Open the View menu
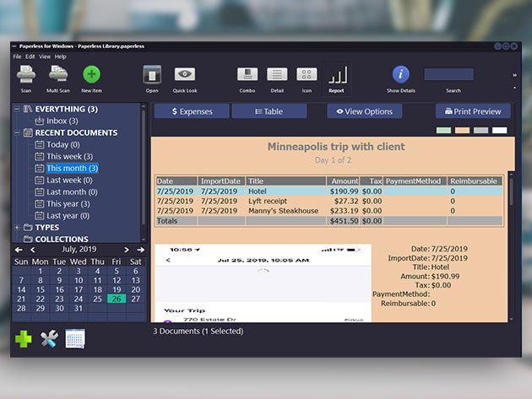 pyautogui.click(x=45, y=57)
